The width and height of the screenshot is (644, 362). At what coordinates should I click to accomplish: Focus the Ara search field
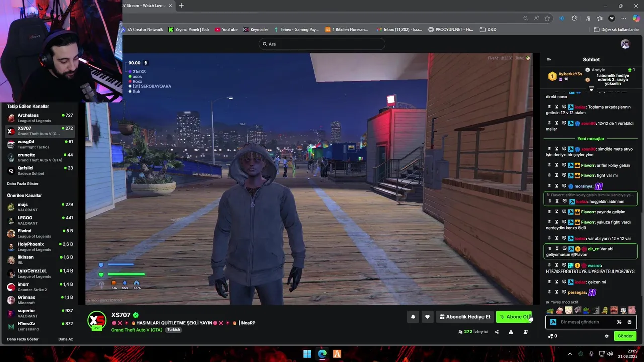322,44
